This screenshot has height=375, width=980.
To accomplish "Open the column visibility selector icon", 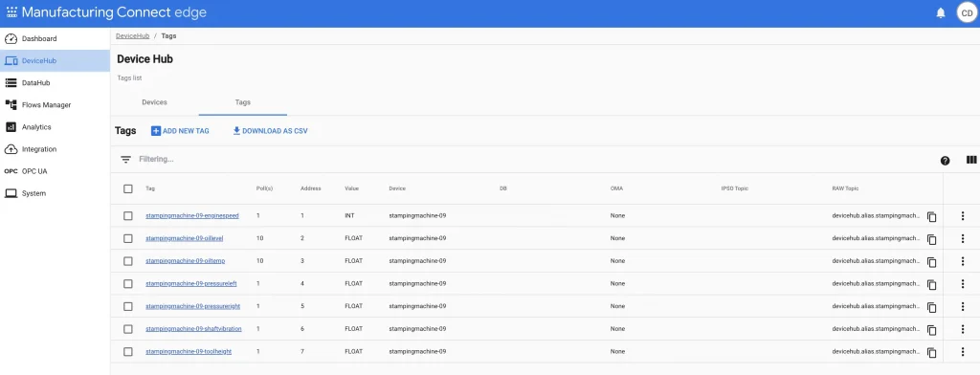I will coord(971,160).
